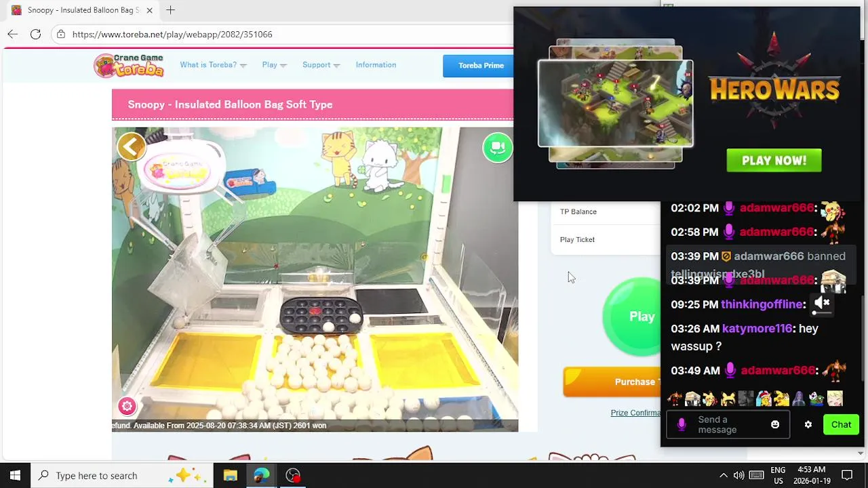Click the taskbar volume speaker icon
This screenshot has width=868, height=488.
click(739, 475)
